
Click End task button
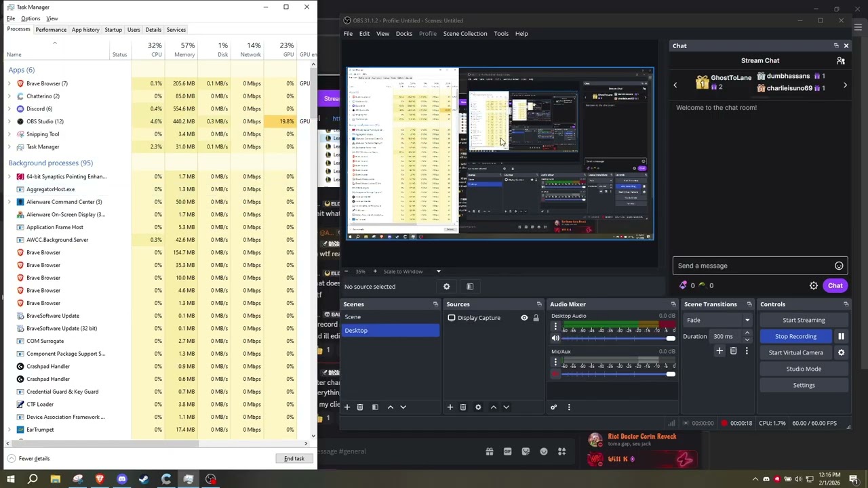pos(294,459)
